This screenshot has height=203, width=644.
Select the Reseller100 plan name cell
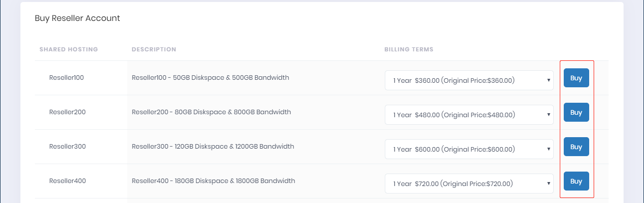tap(66, 78)
